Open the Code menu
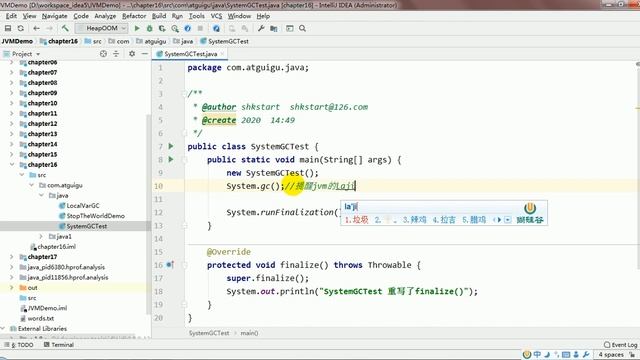Image resolution: width=640 pixels, height=360 pixels. pos(81,16)
